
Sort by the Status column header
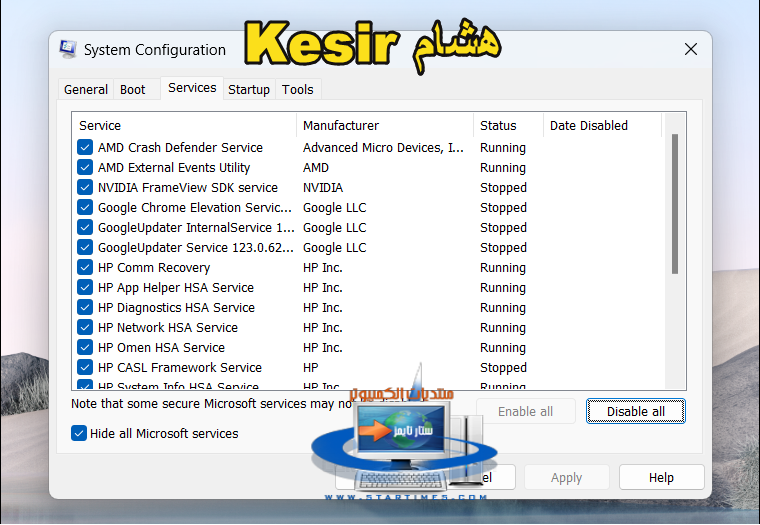(x=508, y=126)
